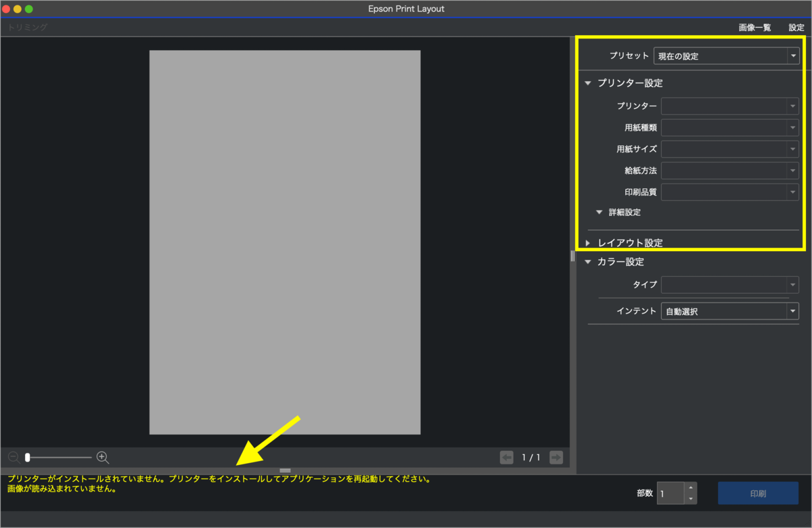
Task: Go to previous page arrow
Action: [x=507, y=458]
